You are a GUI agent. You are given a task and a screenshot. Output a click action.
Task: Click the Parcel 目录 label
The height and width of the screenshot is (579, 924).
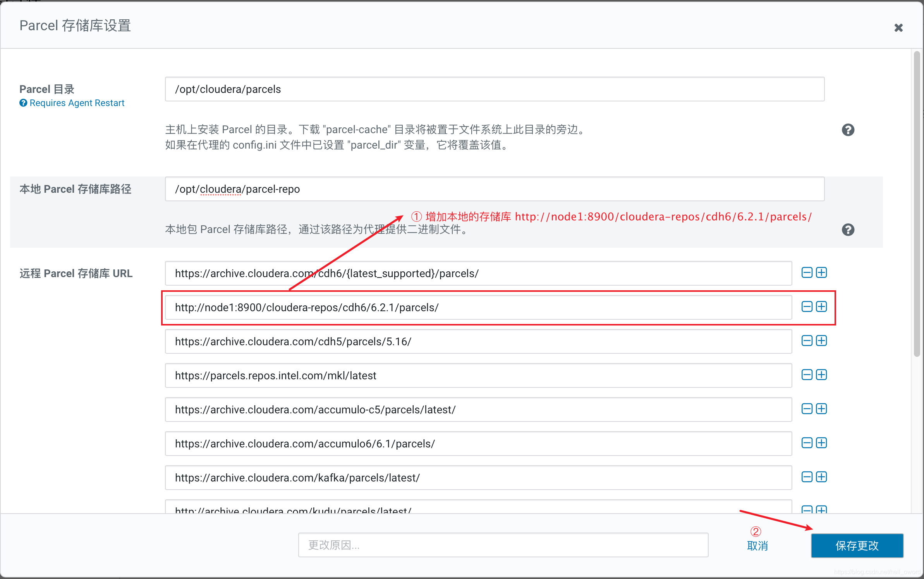coord(47,89)
